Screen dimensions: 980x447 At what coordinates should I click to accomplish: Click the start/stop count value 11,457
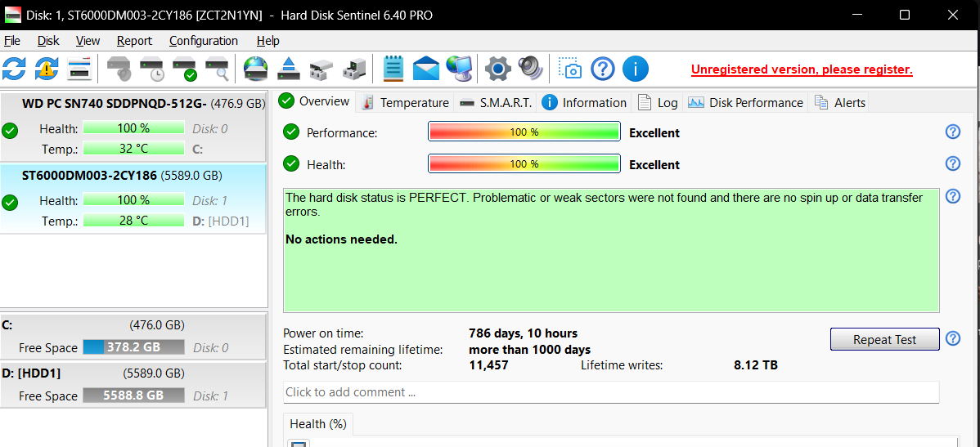click(x=488, y=365)
